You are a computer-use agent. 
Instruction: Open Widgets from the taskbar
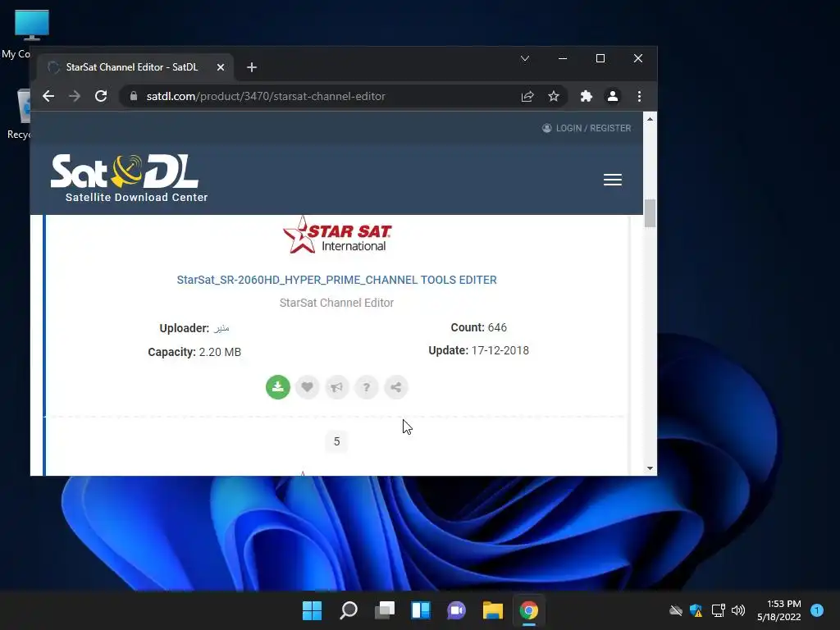tap(421, 610)
